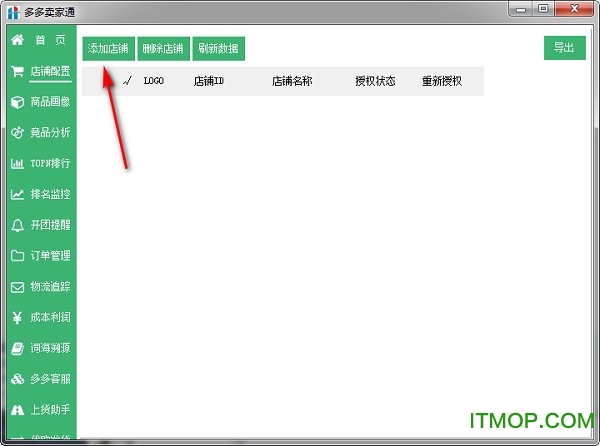Click the 店铺名称 column header

pyautogui.click(x=292, y=81)
